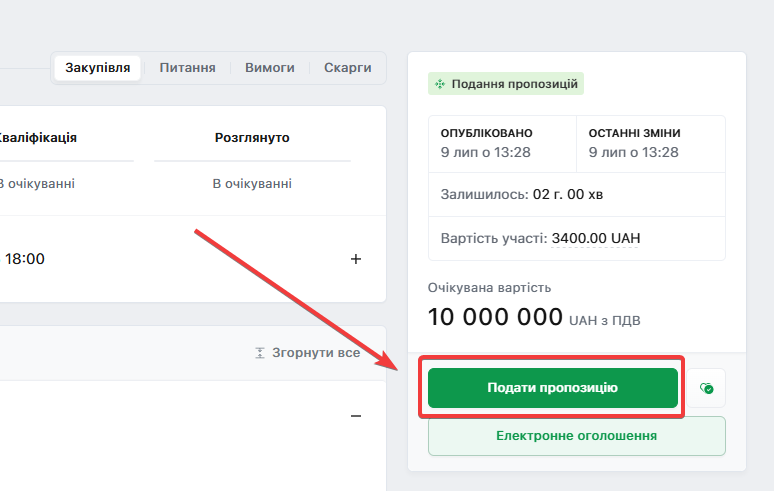Click 'В очікуванні' under 'Розглянуто'

tap(252, 184)
